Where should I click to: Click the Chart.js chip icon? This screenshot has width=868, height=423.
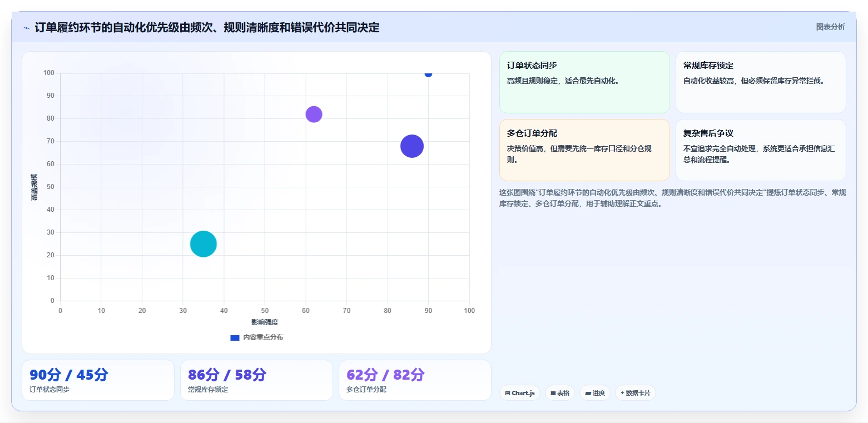(508, 393)
